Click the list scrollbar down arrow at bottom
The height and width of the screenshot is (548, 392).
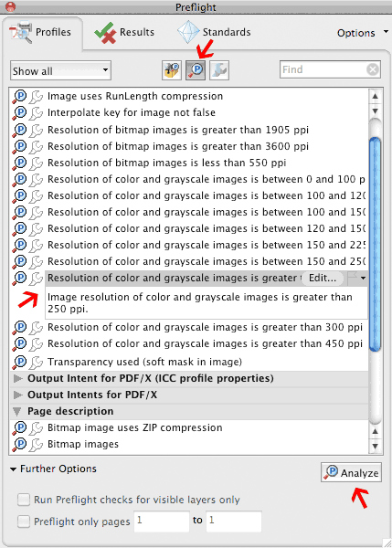[x=376, y=447]
